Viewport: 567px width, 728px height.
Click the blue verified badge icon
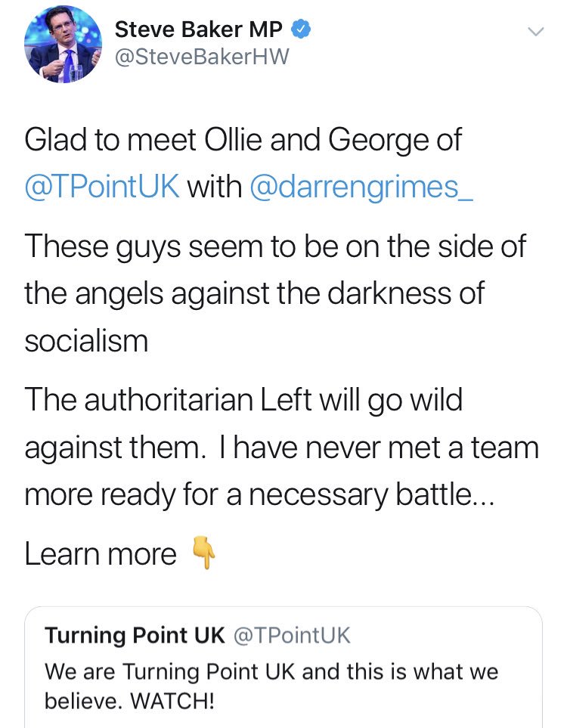tap(300, 29)
